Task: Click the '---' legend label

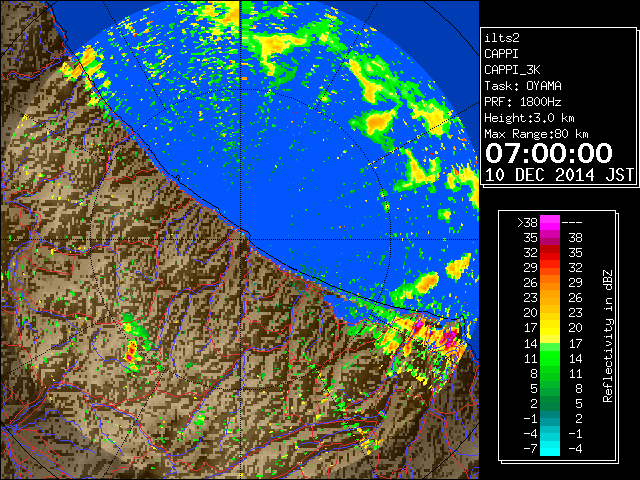Action: pyautogui.click(x=572, y=222)
